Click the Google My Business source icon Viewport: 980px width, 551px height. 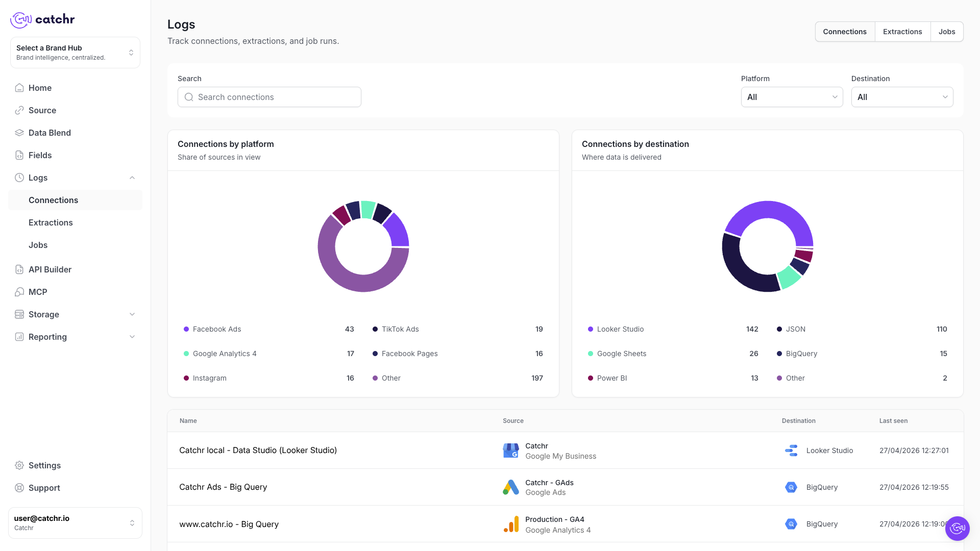coord(511,450)
